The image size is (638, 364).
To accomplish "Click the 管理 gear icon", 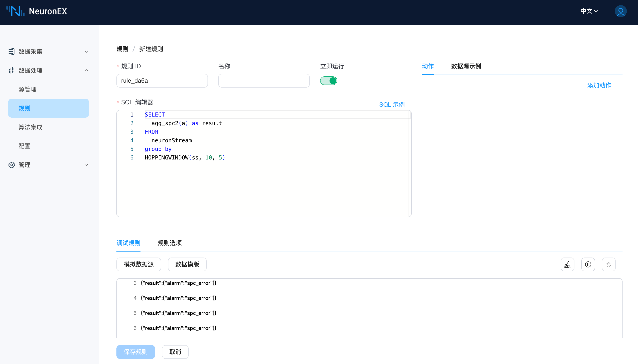I will point(12,165).
